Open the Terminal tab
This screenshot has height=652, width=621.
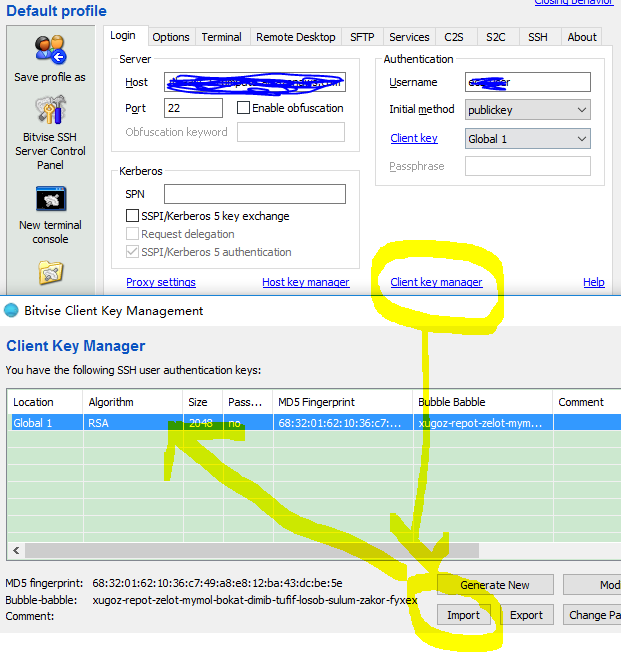[222, 37]
